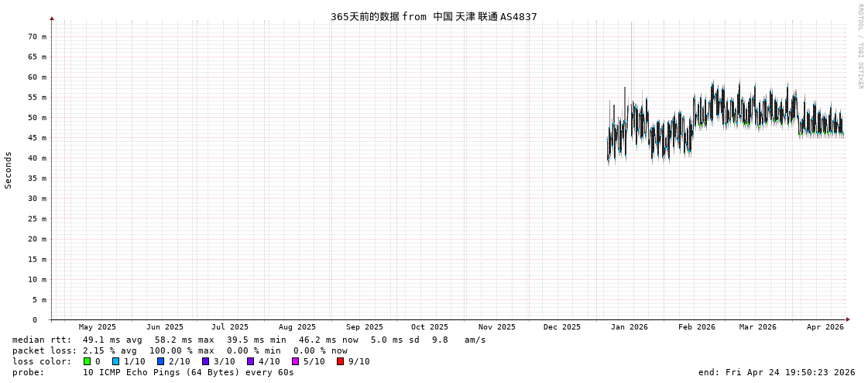This screenshot has width=868, height=383.
Task: Click the magenta 5/10 loss color swatch
Action: [x=296, y=361]
